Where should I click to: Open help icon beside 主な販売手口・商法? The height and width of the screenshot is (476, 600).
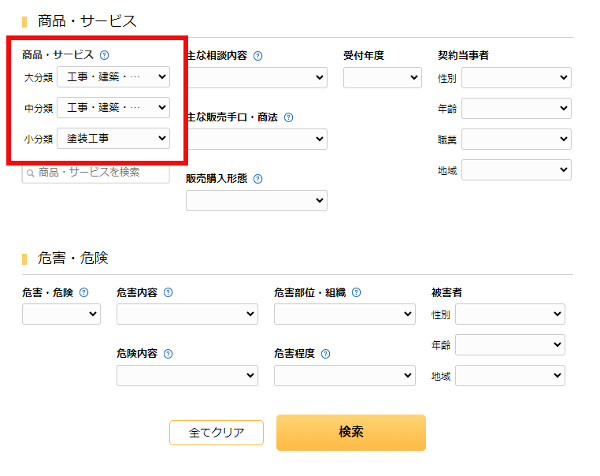[x=289, y=117]
